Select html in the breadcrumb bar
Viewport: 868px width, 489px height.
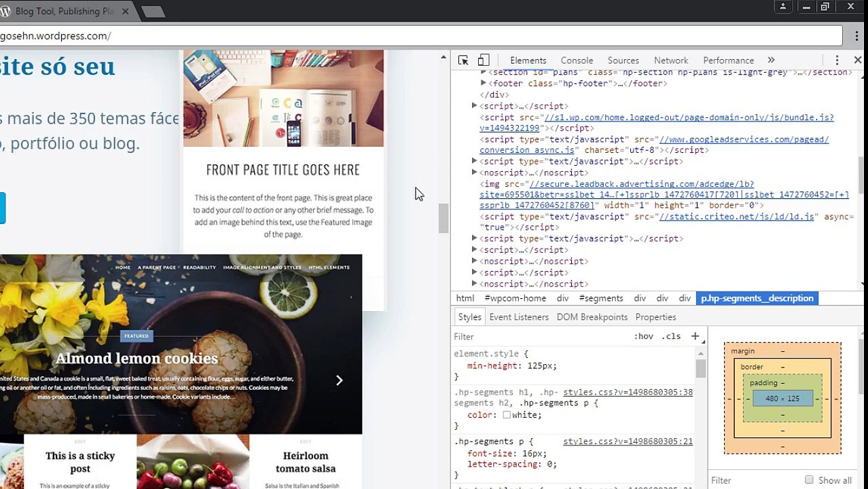465,298
